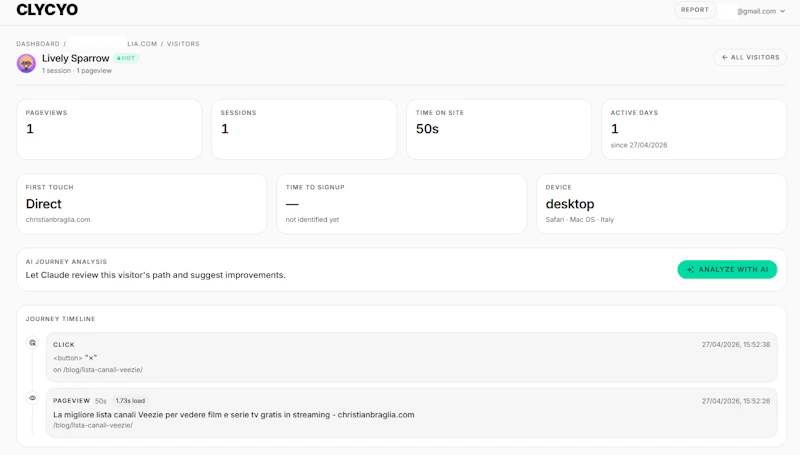Click the TIME TO SIGNUP label
This screenshot has width=800, height=455.
click(x=315, y=187)
